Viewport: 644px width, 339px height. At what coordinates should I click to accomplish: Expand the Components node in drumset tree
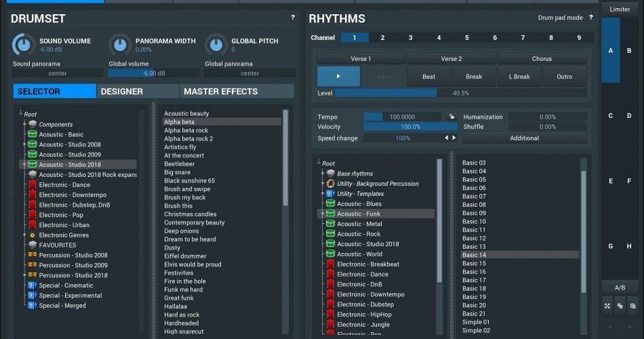click(x=24, y=124)
